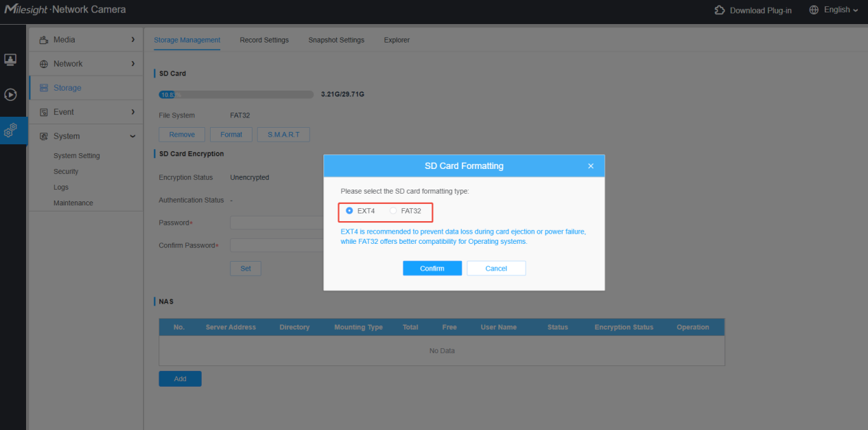
Task: Open the live view monitor icon
Action: pos(10,60)
